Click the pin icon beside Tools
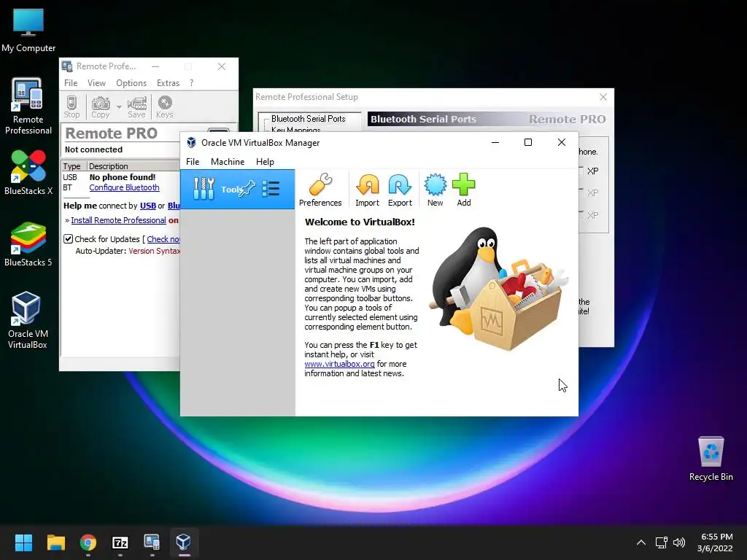The height and width of the screenshot is (560, 747). click(x=248, y=189)
